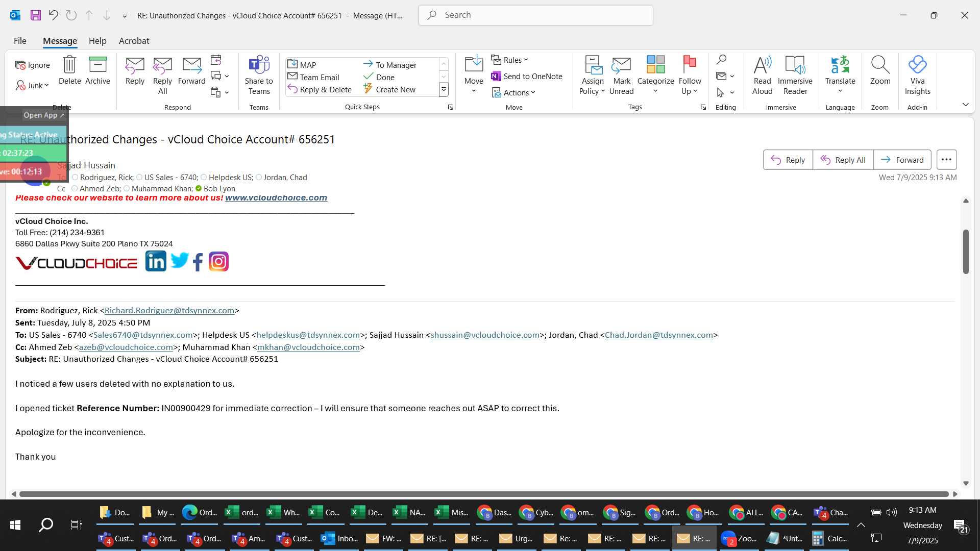
Task: Click the Undo arrow in the quick access toolbar
Action: (x=53, y=15)
